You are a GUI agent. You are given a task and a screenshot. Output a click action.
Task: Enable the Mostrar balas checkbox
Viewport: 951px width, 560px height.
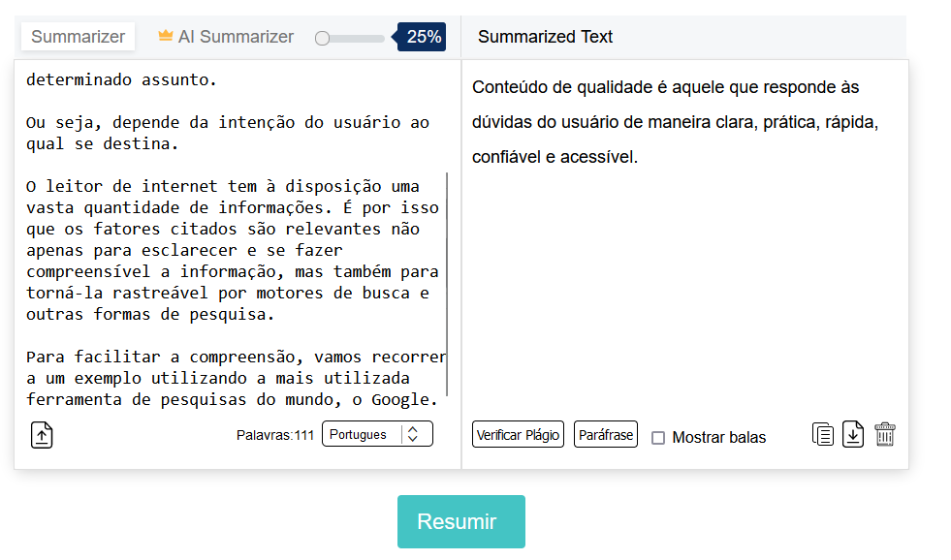point(658,438)
